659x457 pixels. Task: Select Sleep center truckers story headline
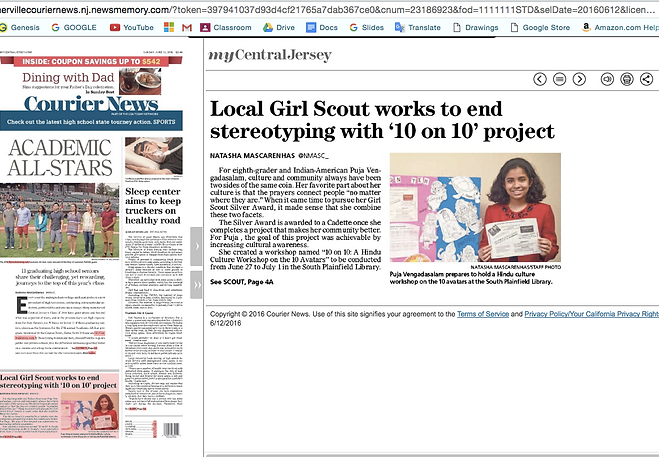coord(153,206)
